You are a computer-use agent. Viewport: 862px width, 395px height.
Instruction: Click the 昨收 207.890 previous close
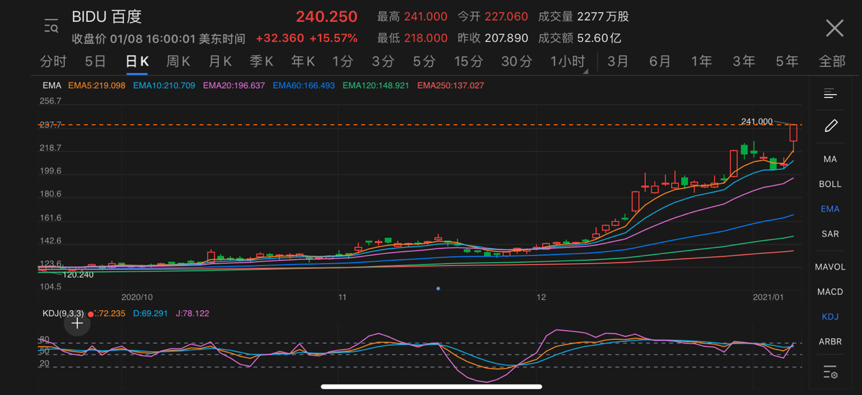(493, 38)
